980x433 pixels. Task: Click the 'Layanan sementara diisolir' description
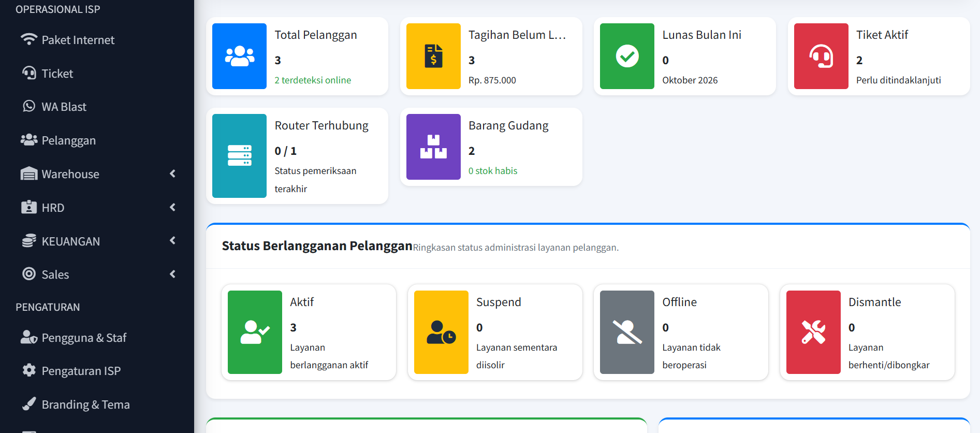click(517, 356)
